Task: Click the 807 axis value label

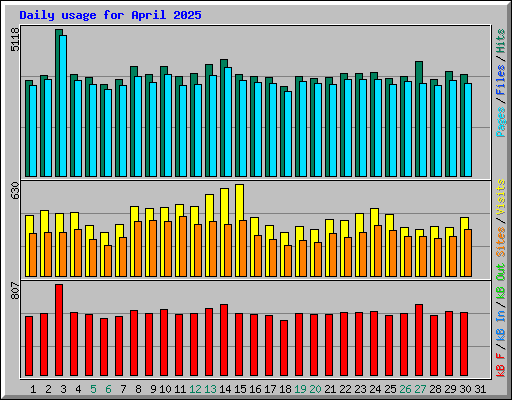Action: (15, 290)
